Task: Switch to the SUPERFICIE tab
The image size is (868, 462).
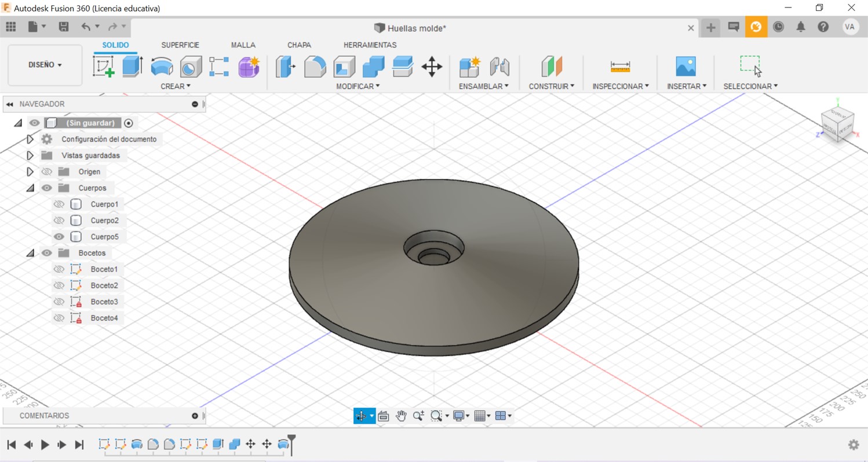Action: [x=180, y=45]
